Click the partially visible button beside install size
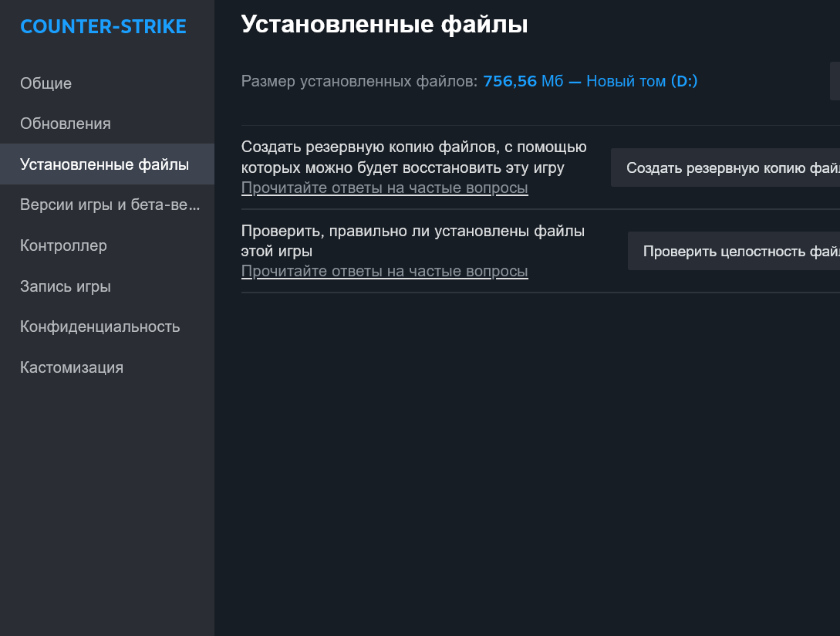 tap(835, 82)
